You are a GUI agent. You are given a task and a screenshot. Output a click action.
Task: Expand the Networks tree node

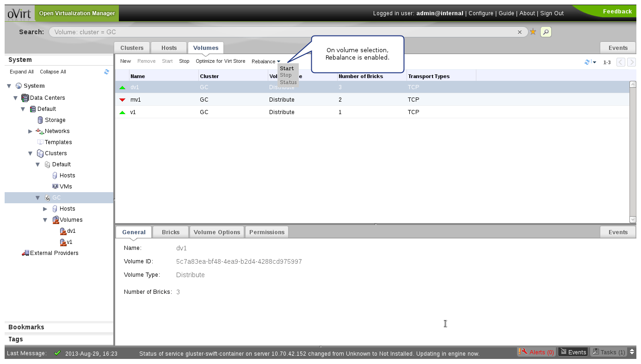pyautogui.click(x=31, y=131)
